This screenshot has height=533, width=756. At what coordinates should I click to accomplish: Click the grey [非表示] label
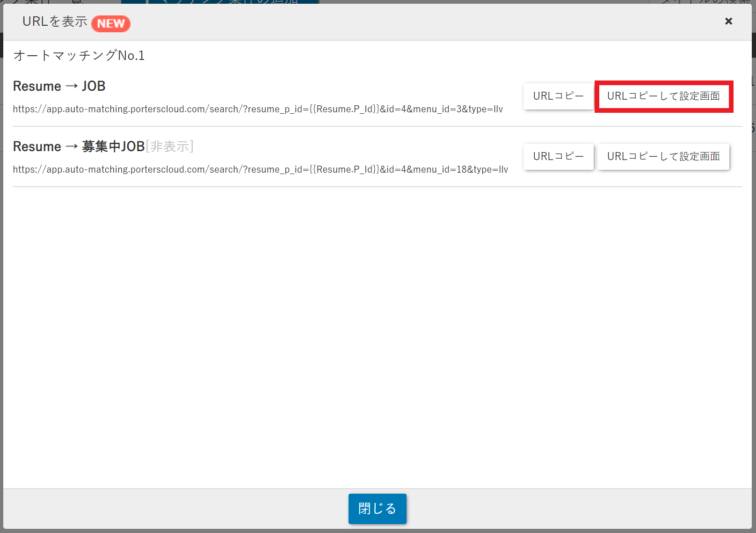click(x=169, y=146)
